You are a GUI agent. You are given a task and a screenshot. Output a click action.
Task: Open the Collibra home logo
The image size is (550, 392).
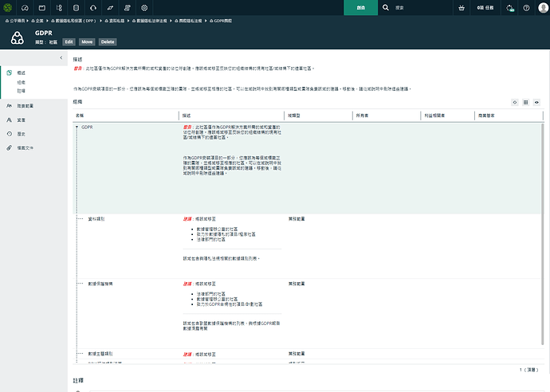(x=8, y=7)
